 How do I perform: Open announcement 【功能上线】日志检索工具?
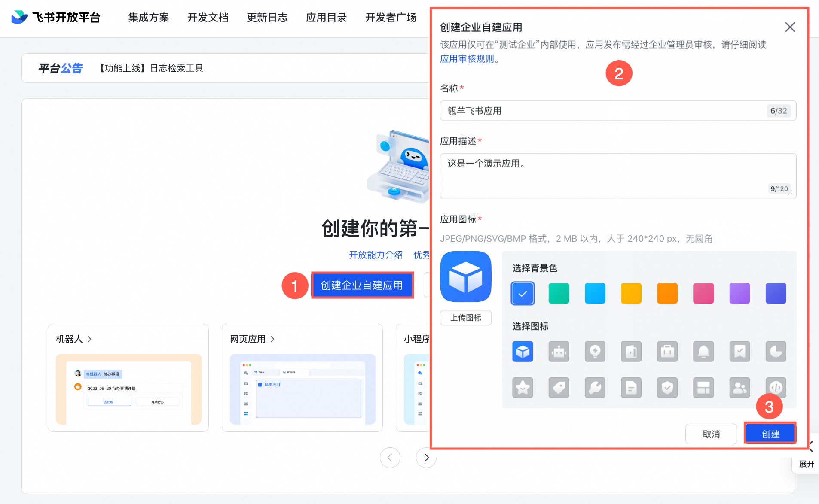pyautogui.click(x=150, y=68)
